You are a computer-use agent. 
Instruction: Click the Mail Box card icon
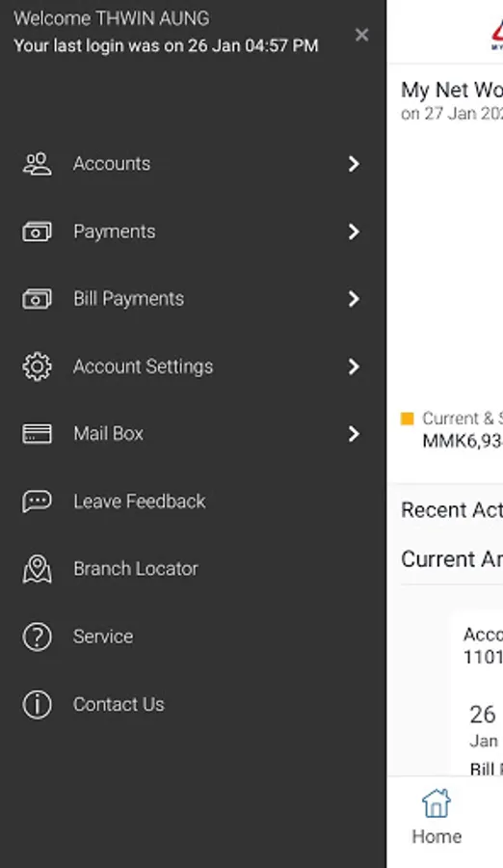click(37, 434)
